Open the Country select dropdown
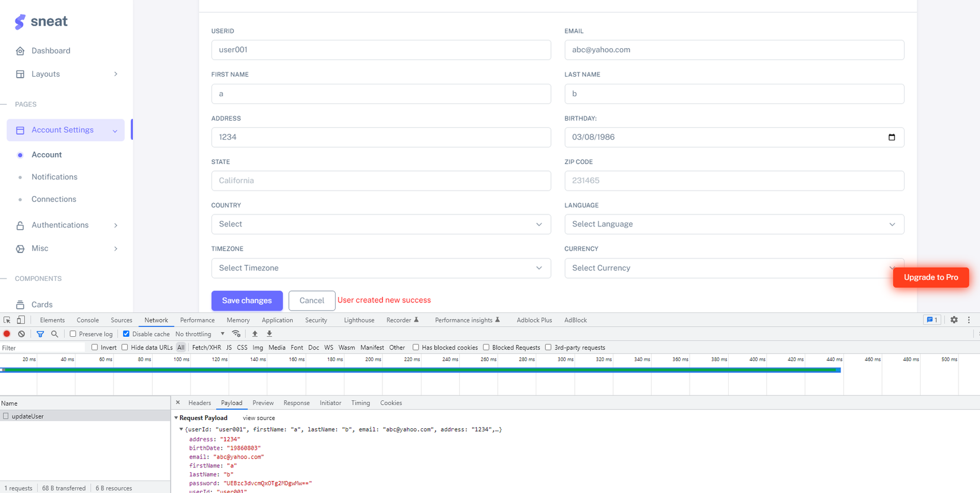 point(381,225)
